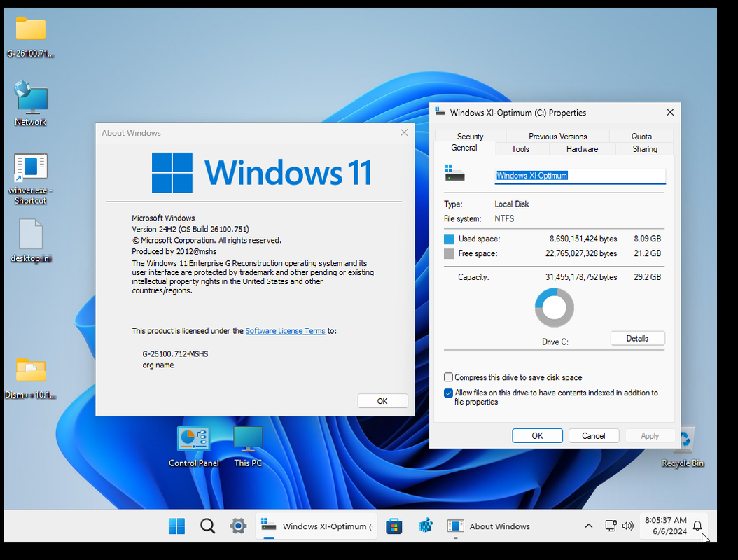Switch to the Security tab
Screen dimensions: 738x560
(x=471, y=136)
